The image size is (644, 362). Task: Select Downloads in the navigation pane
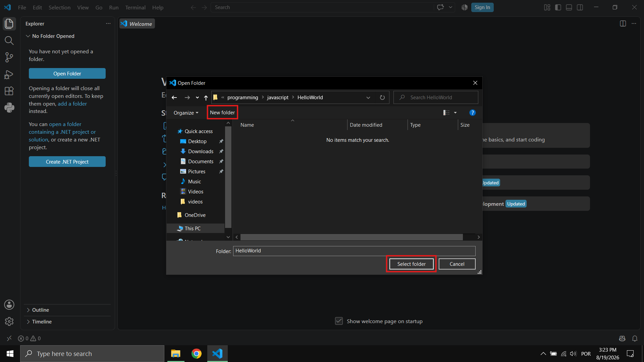(x=201, y=152)
